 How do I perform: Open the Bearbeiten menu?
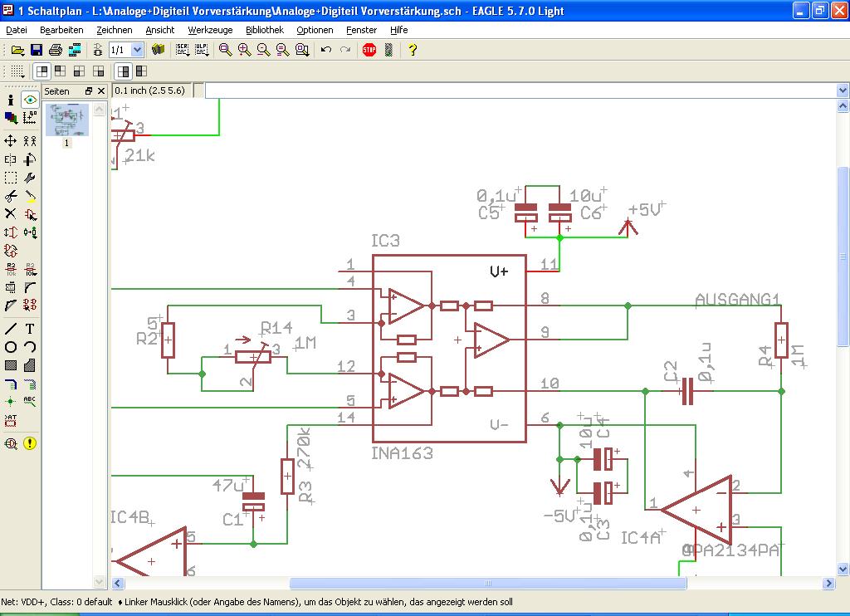pyautogui.click(x=61, y=30)
